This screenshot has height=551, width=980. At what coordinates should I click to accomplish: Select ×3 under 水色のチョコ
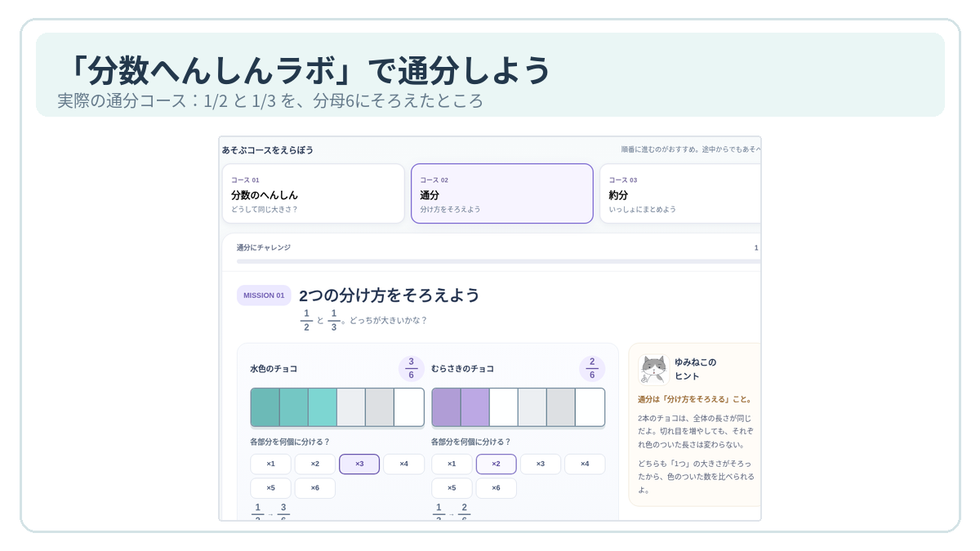point(359,464)
